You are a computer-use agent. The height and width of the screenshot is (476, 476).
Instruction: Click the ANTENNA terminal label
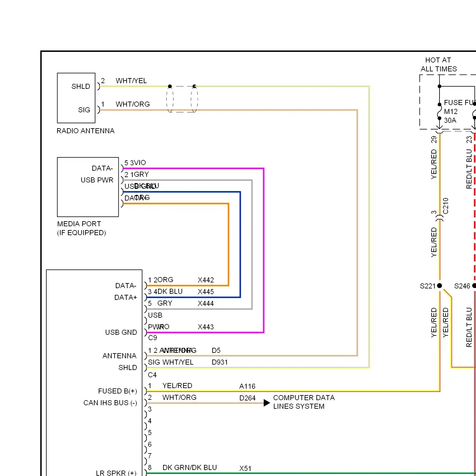119,356
